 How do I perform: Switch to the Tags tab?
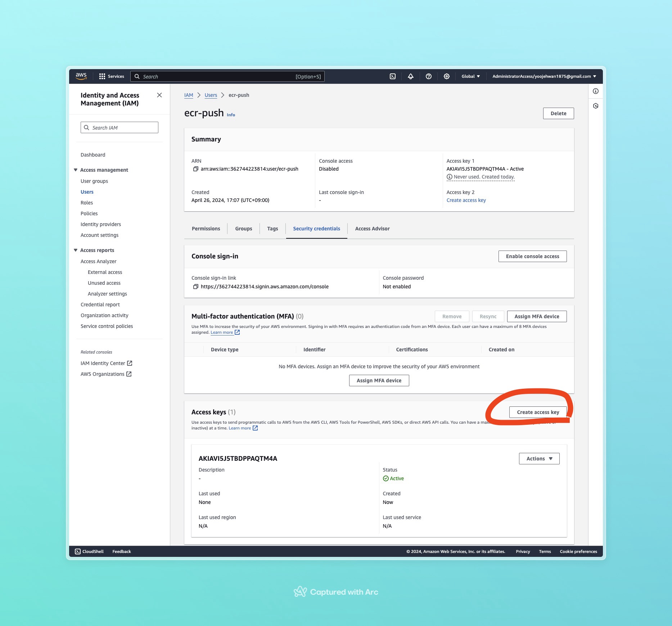(x=272, y=229)
